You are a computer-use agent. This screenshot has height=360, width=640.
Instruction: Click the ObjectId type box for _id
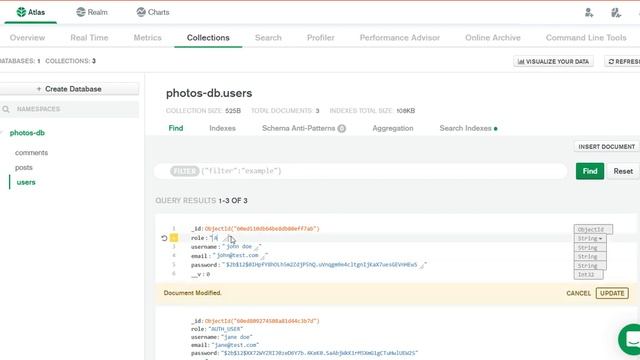point(593,229)
